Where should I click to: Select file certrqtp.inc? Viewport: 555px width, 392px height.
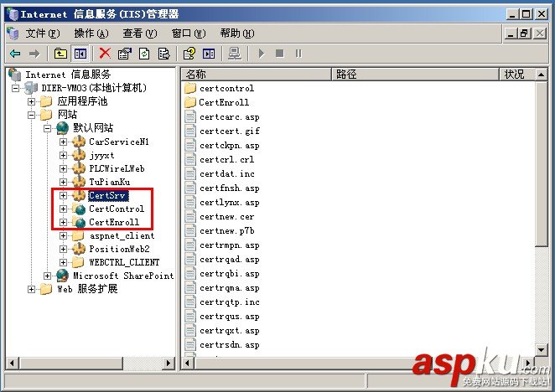pos(230,302)
